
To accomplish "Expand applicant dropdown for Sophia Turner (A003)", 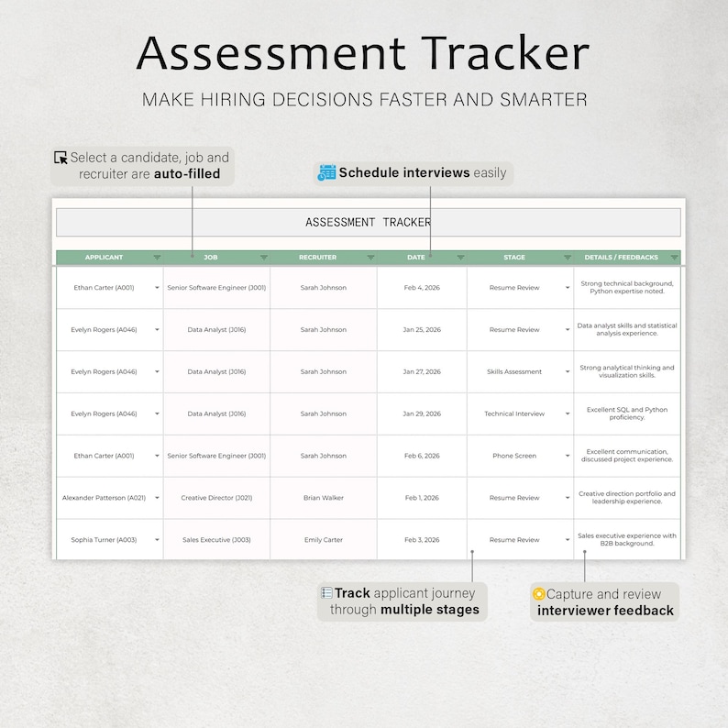I will coord(157,540).
